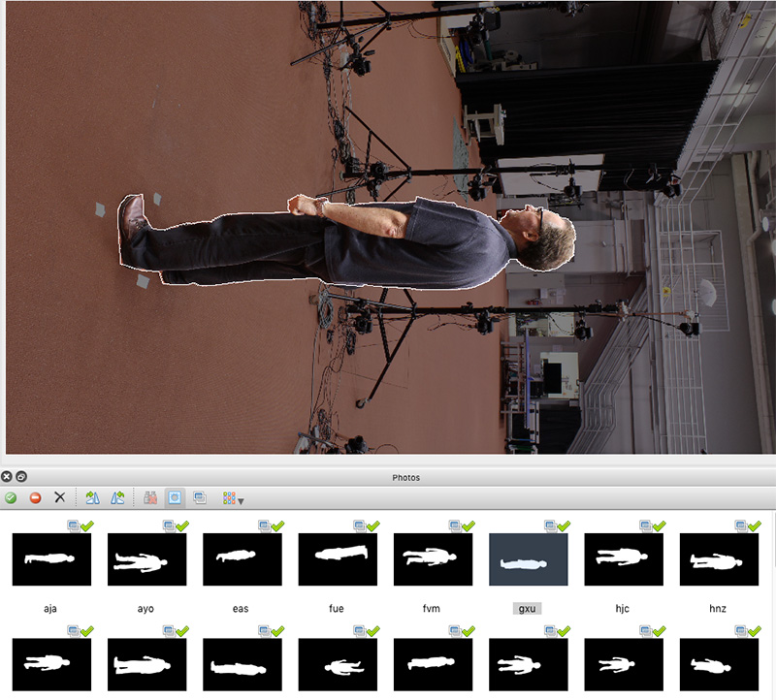Image resolution: width=776 pixels, height=700 pixels.
Task: Click green check mark above gxu thumbnail
Action: pyautogui.click(x=564, y=525)
